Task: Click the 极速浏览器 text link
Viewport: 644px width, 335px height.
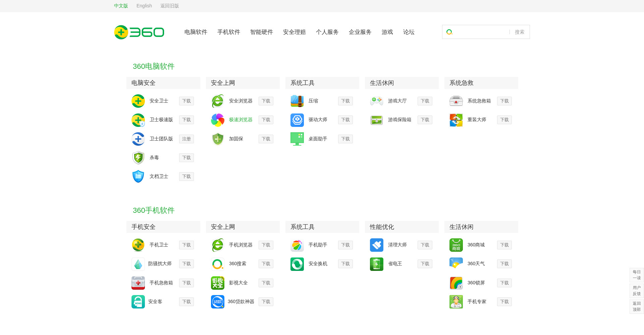Action: (x=241, y=120)
